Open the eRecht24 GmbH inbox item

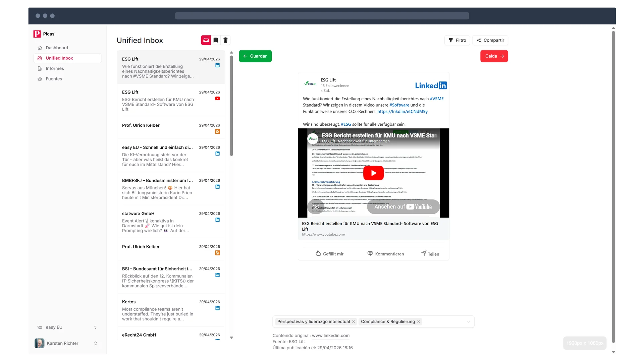click(171, 334)
